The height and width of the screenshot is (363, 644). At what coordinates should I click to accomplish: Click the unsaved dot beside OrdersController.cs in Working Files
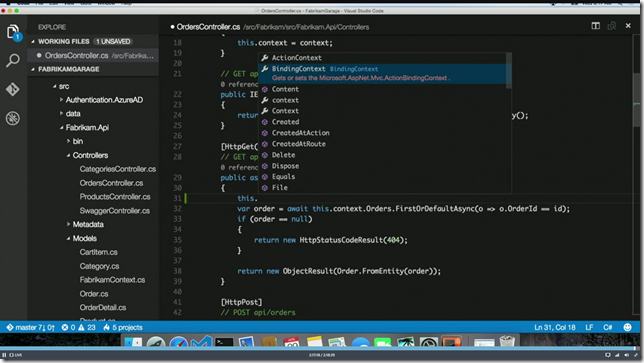click(x=39, y=55)
